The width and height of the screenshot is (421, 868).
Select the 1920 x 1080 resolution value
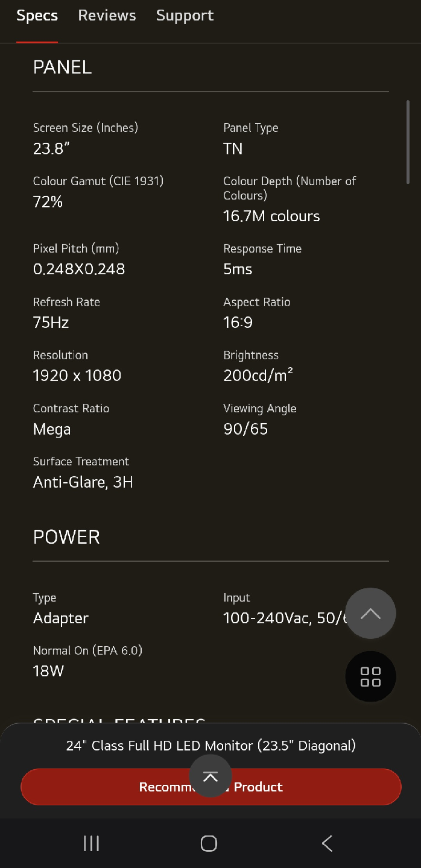(x=77, y=376)
